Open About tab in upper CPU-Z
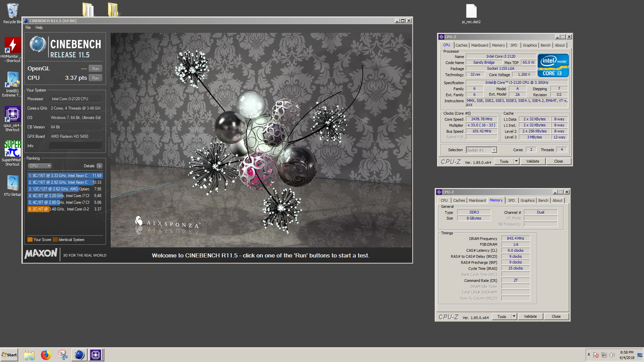 pyautogui.click(x=559, y=45)
